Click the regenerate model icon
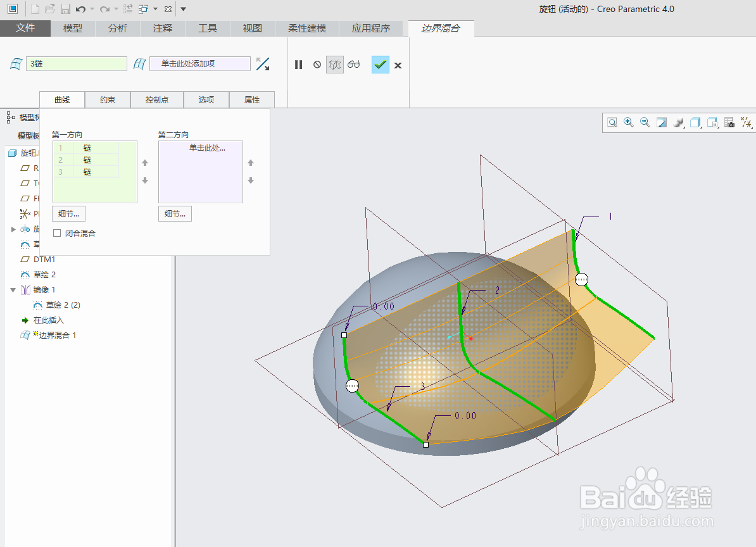 pyautogui.click(x=128, y=9)
